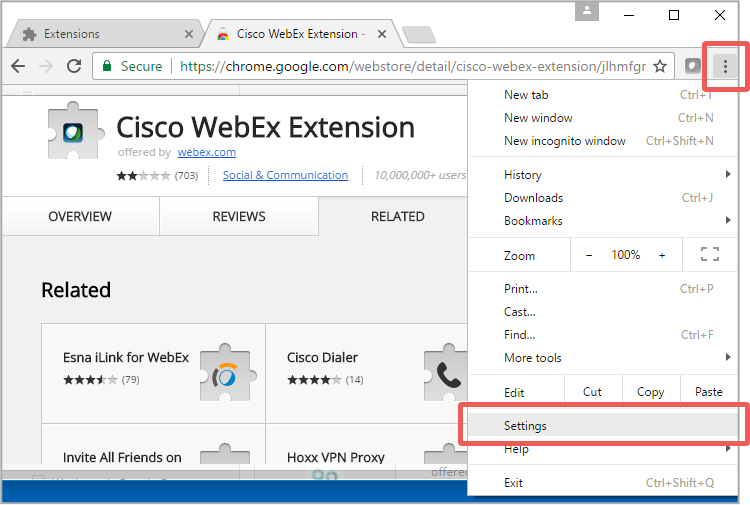Click the extension icon beside the address bar
This screenshot has width=750, height=505.
692,66
